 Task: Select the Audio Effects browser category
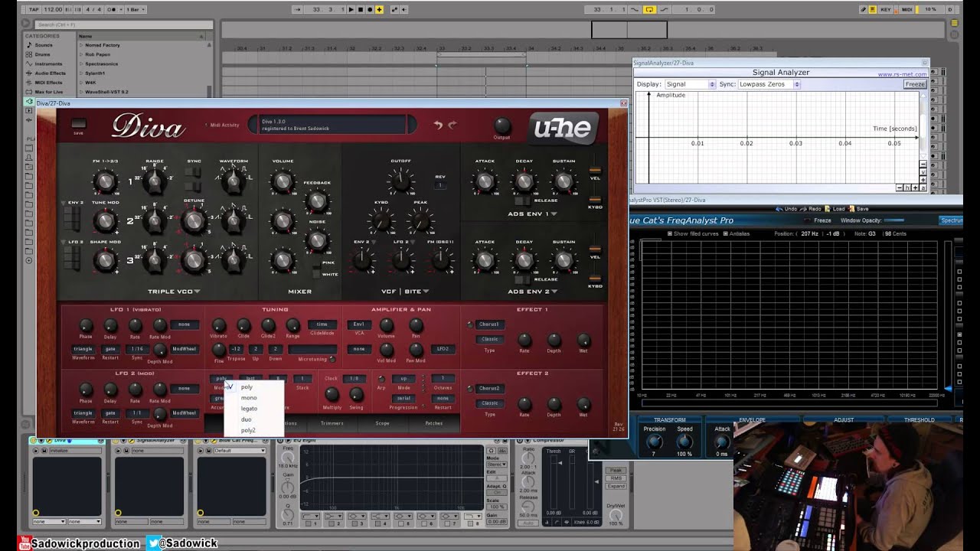point(50,73)
